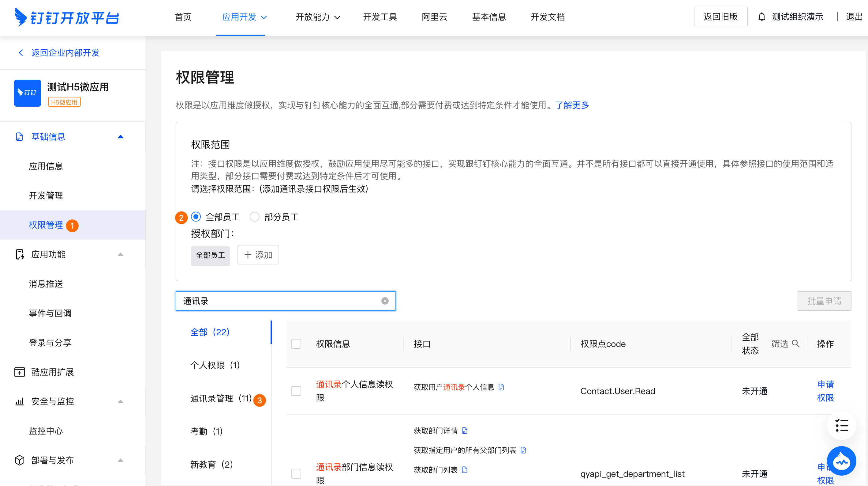Click the floating checklist icon button
Screen dimensions: 868x486
pos(841,425)
